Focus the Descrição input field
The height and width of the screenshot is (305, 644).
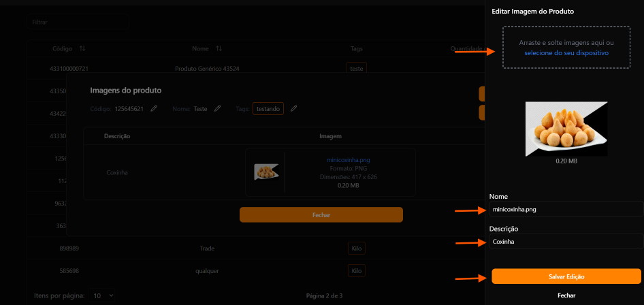tap(566, 242)
